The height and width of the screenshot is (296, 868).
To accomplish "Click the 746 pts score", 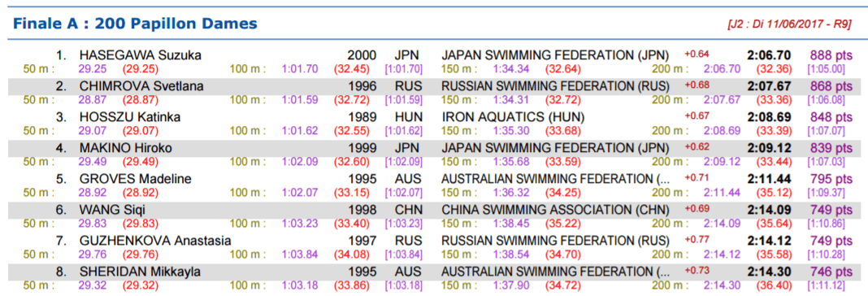I will tap(831, 272).
